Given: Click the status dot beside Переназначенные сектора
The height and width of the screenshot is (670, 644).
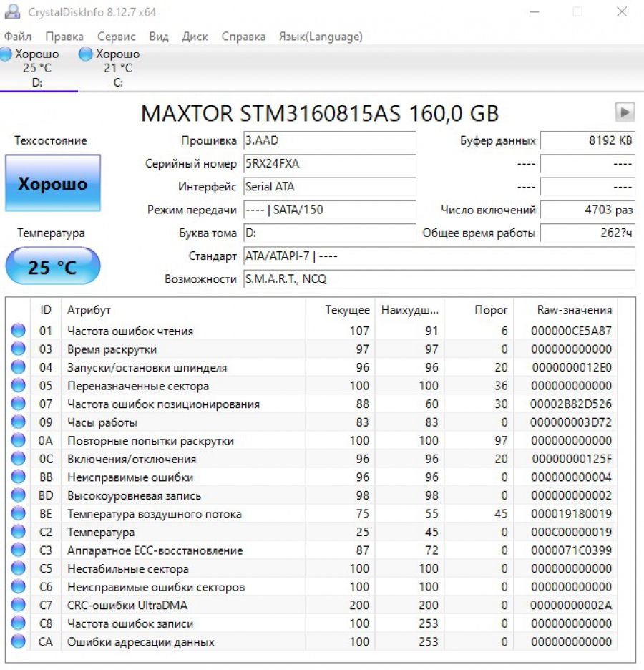Looking at the screenshot, I should click(18, 385).
